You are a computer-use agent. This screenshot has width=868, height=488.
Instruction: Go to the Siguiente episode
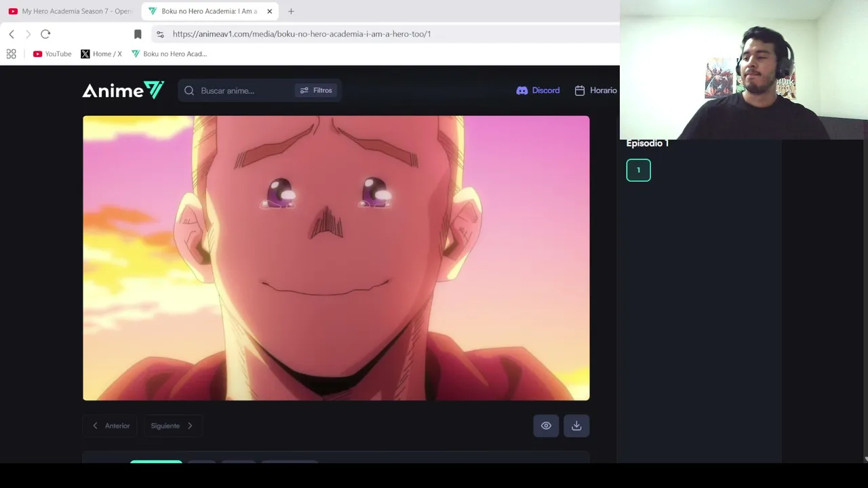(172, 426)
